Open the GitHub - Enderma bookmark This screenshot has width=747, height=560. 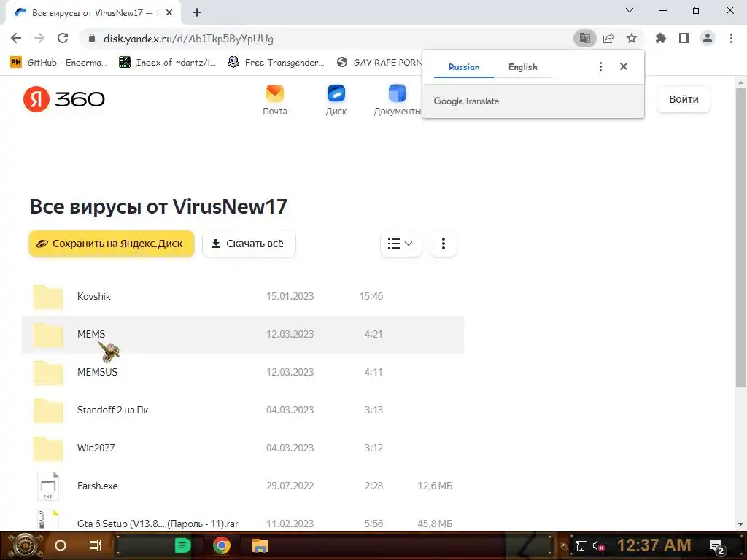pos(58,63)
